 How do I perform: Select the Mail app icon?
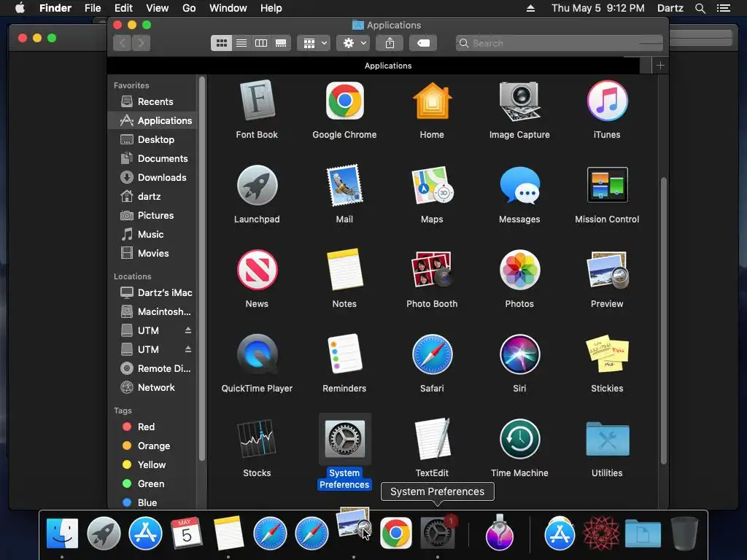344,185
